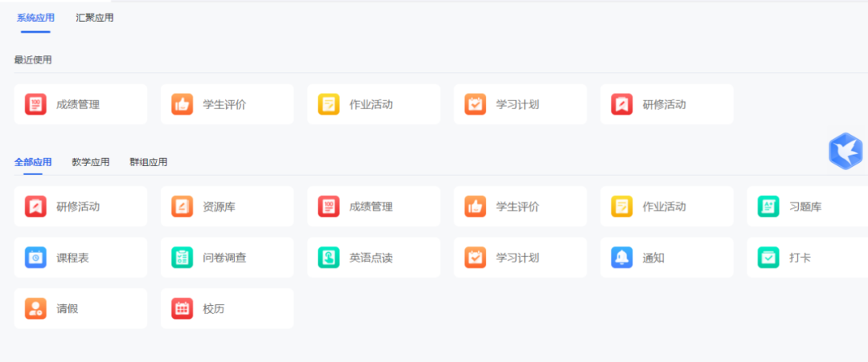This screenshot has height=362, width=868.
Task: Open 作业活动 icon in 最近使用 row
Action: click(x=329, y=104)
